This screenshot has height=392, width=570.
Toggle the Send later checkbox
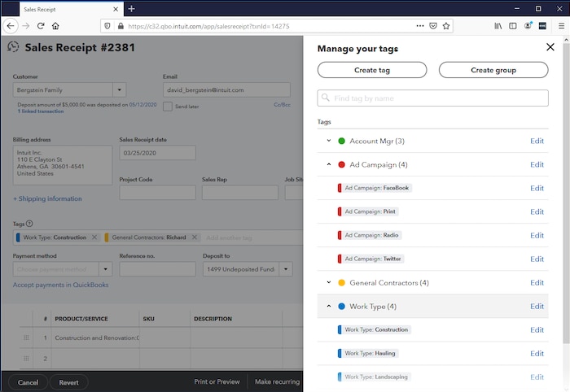point(168,107)
